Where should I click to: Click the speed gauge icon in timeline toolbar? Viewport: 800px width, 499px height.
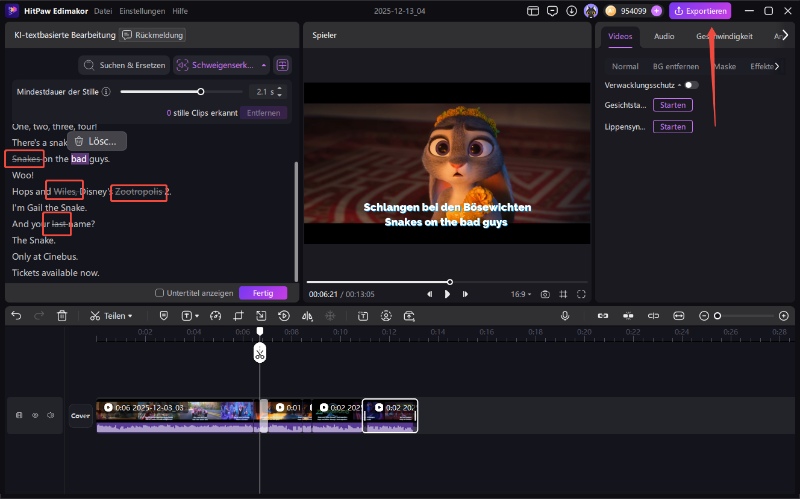[213, 316]
